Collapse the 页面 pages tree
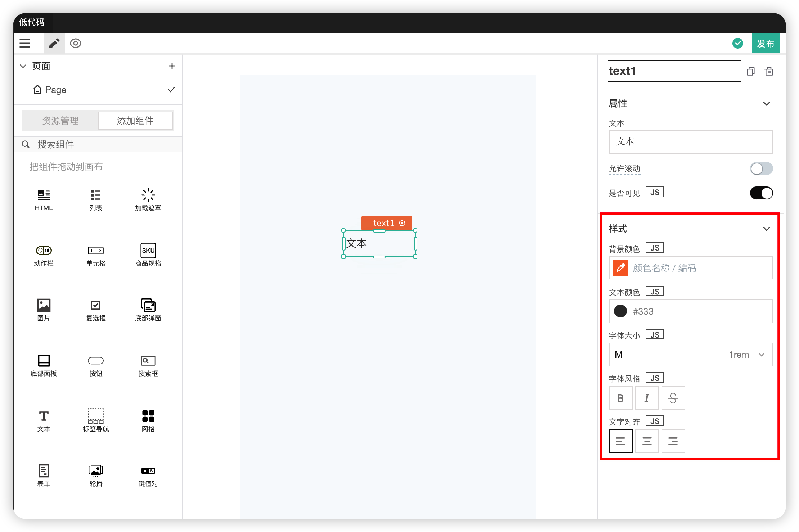 [23, 66]
